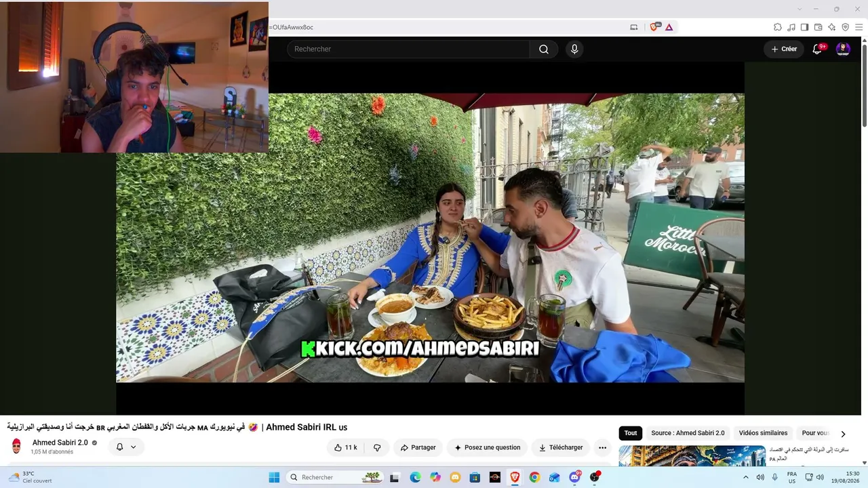This screenshot has width=868, height=488.
Task: Open Brave Shields lion icon in address bar
Action: click(654, 27)
